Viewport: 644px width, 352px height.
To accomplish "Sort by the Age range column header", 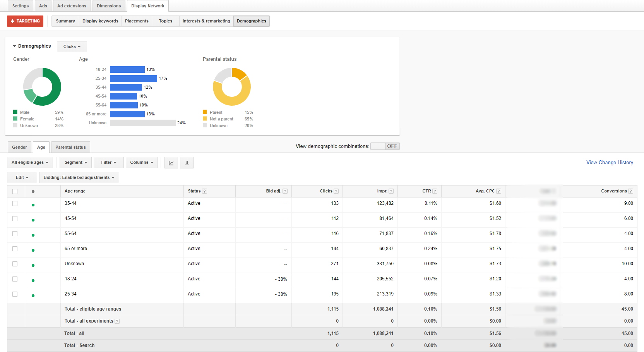I will (75, 191).
